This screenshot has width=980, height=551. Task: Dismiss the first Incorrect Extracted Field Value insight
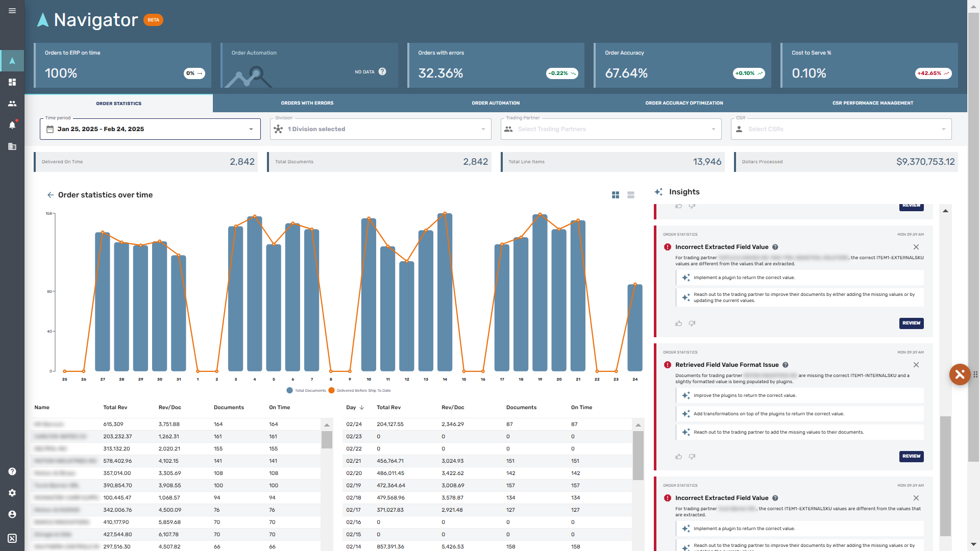click(x=916, y=247)
